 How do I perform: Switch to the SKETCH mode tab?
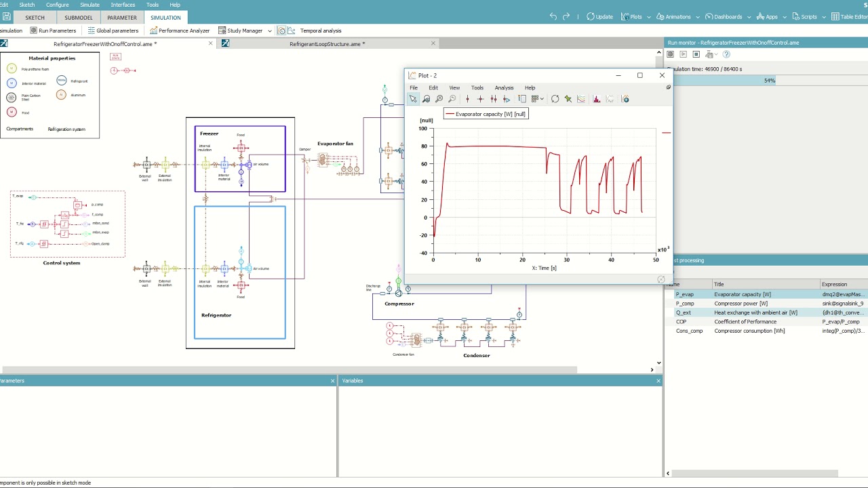pyautogui.click(x=35, y=18)
